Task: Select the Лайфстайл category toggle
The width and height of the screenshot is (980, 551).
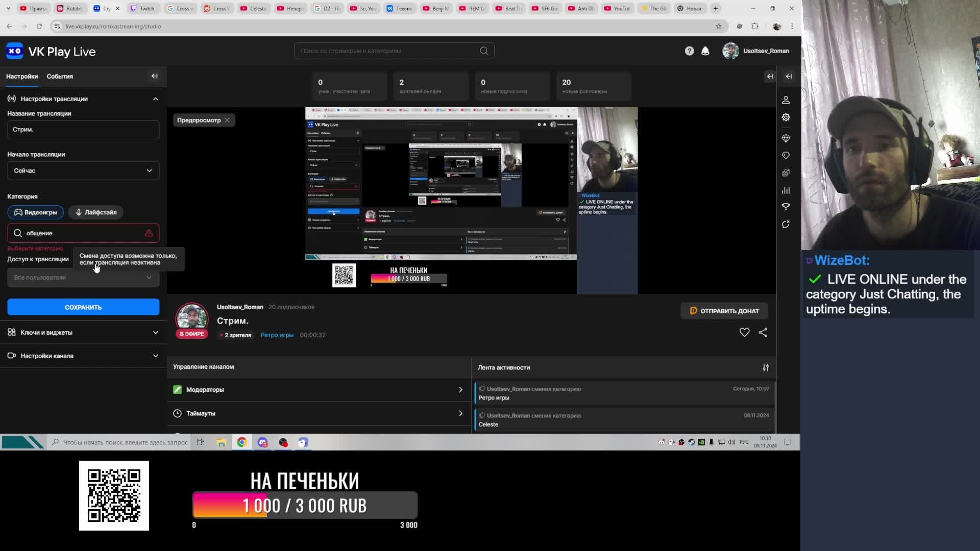Action: [96, 212]
